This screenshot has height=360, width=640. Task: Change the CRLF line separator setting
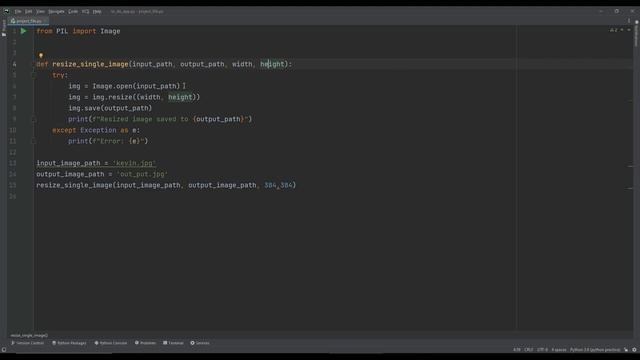click(529, 350)
